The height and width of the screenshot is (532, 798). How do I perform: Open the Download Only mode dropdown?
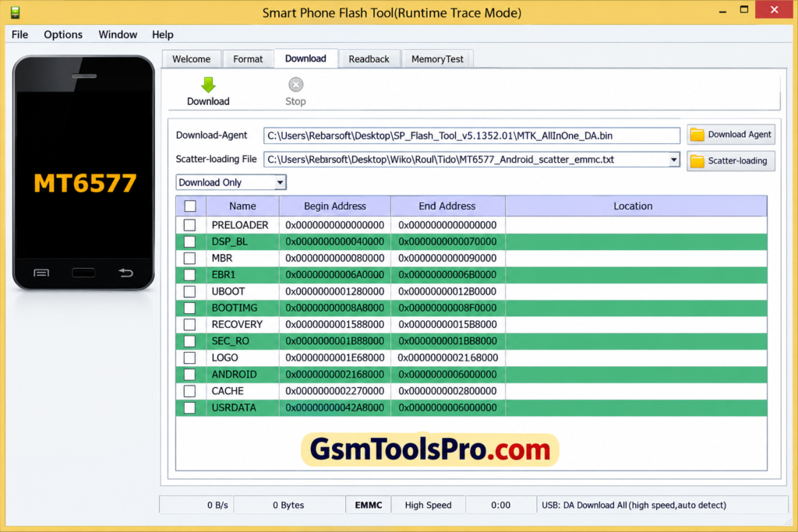[231, 182]
